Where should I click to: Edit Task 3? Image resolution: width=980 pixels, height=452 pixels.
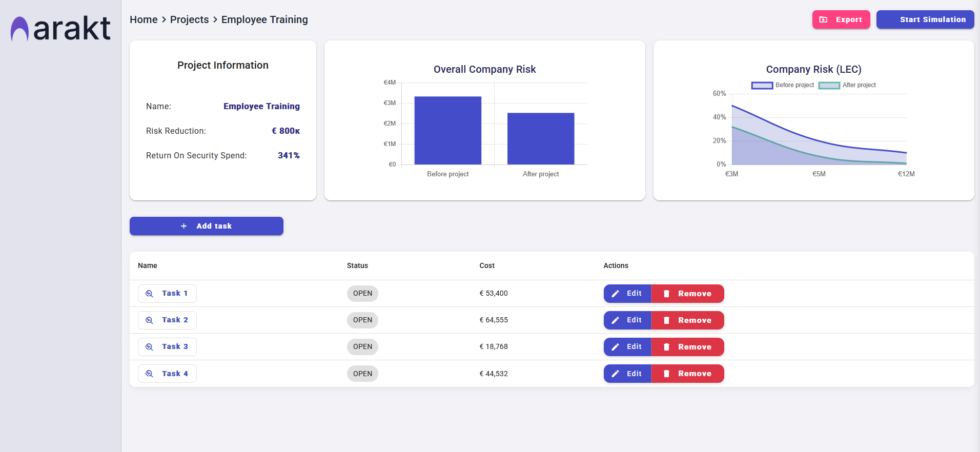pos(627,347)
